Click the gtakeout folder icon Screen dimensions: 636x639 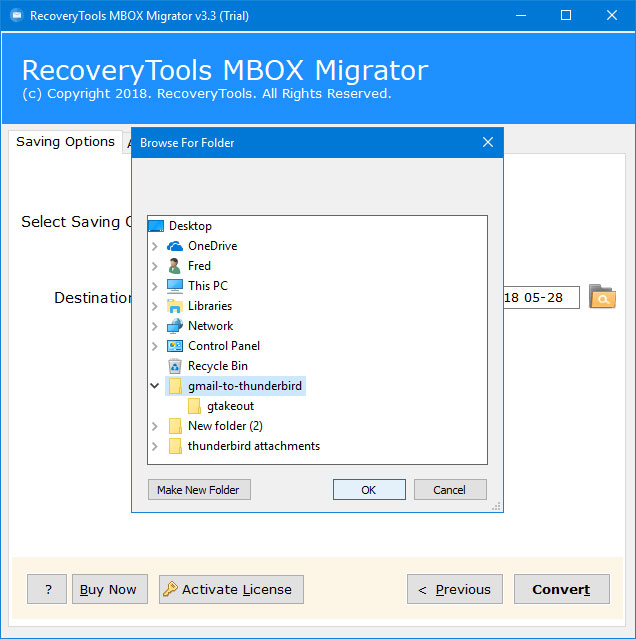click(194, 406)
